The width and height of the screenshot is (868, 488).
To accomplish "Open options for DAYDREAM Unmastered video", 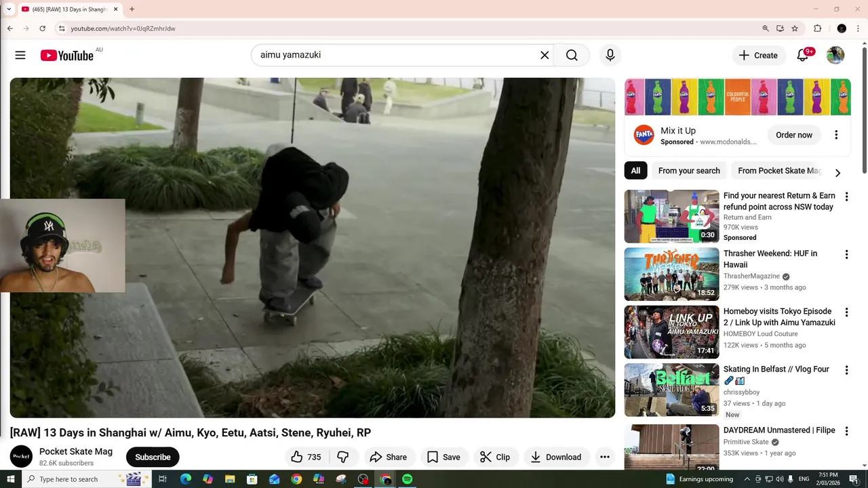I will pos(846,431).
